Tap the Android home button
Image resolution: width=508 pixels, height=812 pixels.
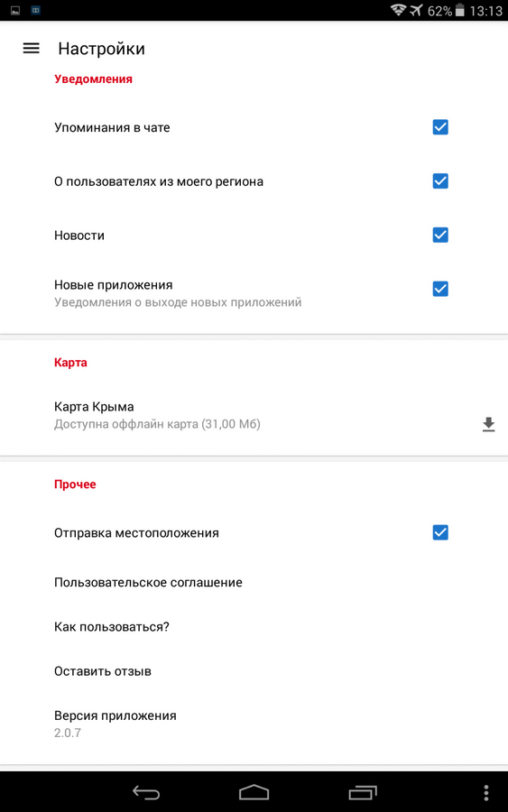pyautogui.click(x=254, y=792)
